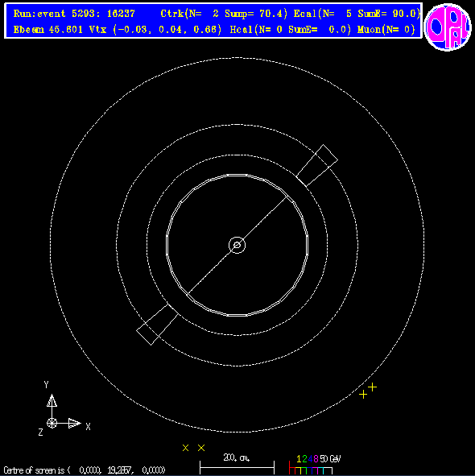Click the Run:event 5293 label

[74, 14]
